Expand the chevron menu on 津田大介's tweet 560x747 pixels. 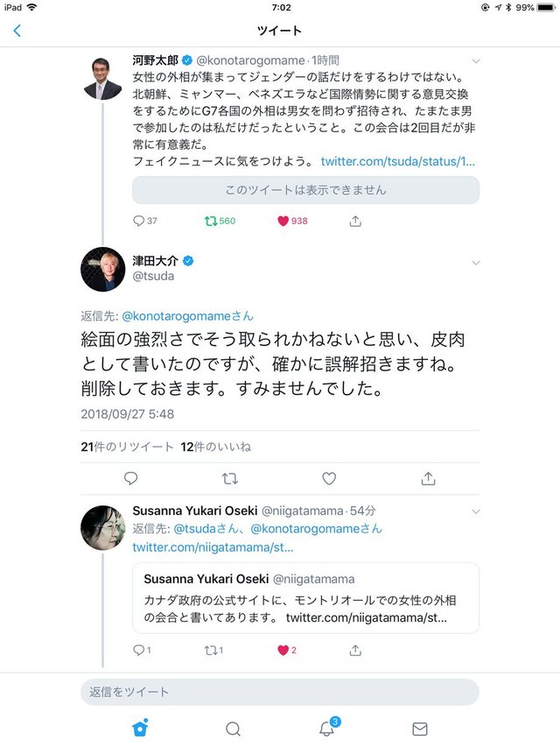tap(475, 263)
